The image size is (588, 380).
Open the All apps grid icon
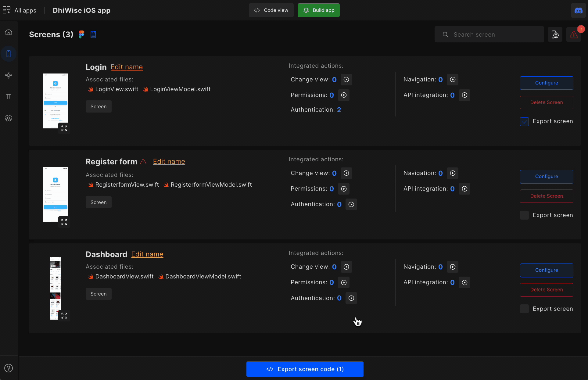[x=6, y=10]
